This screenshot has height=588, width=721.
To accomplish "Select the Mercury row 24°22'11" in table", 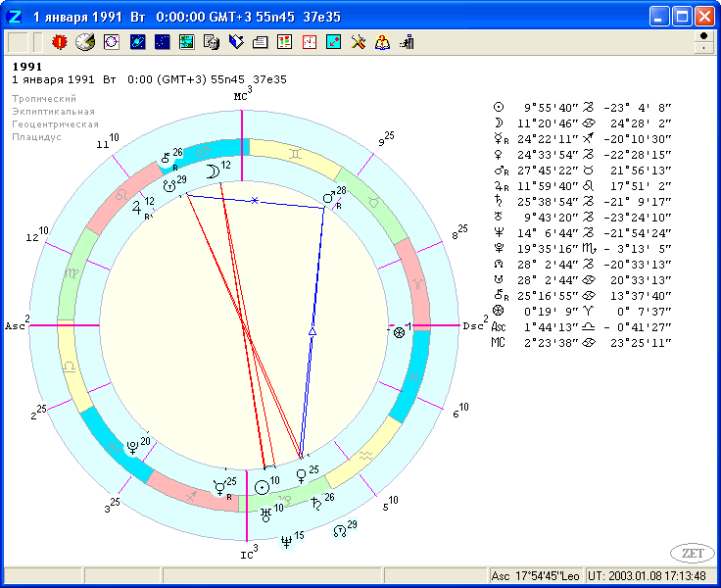I will [x=582, y=139].
